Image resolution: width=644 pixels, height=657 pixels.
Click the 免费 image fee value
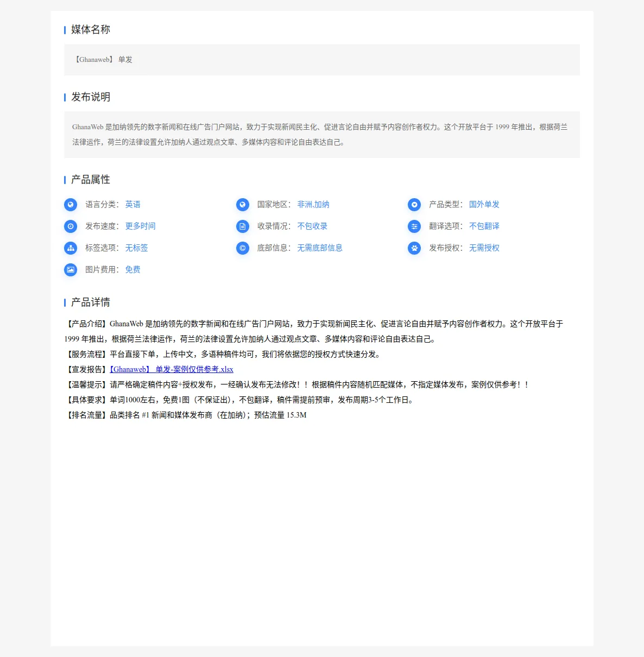point(133,270)
